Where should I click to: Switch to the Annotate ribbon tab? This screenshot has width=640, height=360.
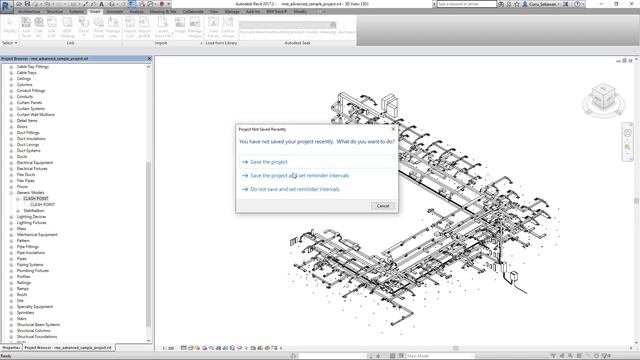(x=115, y=12)
